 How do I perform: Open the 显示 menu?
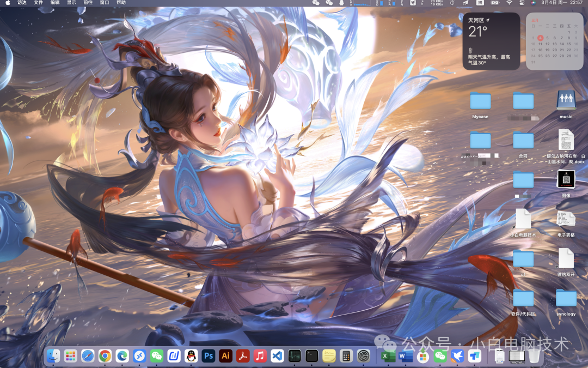coord(72,3)
